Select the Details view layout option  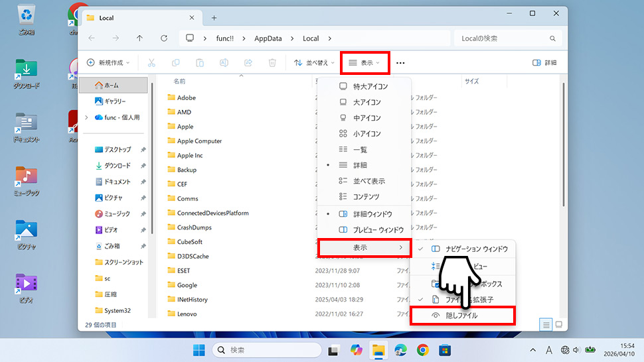pos(364,165)
